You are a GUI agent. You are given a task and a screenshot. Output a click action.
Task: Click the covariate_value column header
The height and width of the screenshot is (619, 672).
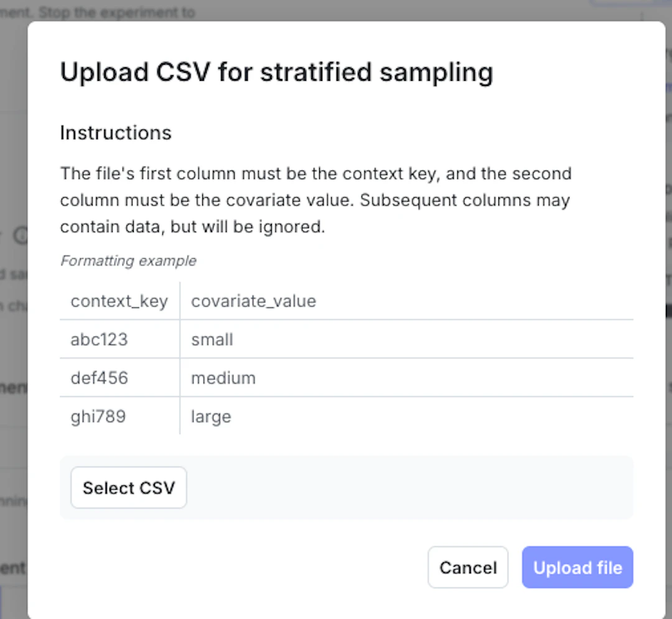coord(254,300)
